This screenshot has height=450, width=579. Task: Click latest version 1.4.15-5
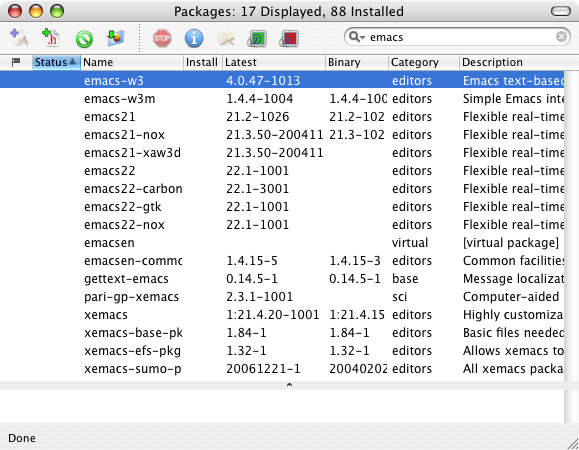(252, 261)
